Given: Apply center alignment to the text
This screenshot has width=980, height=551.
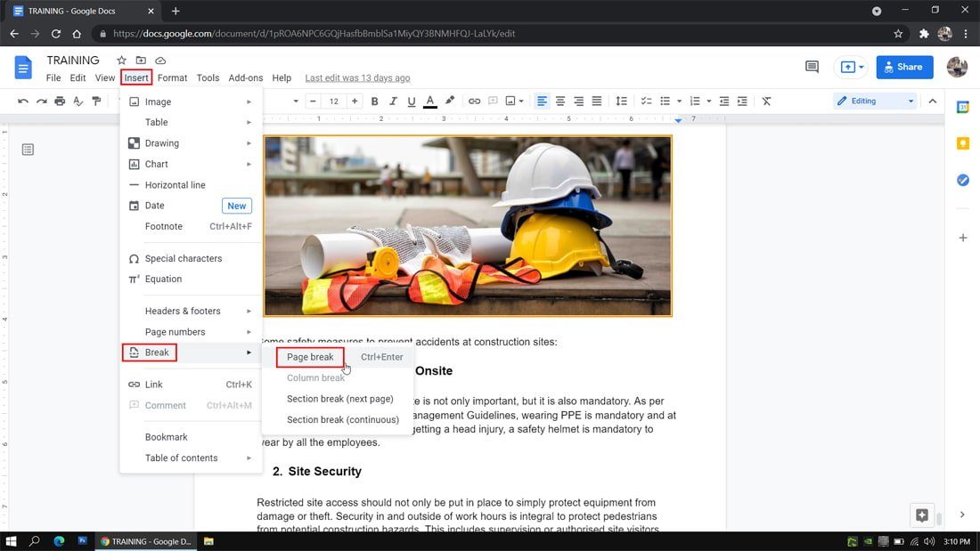Looking at the screenshot, I should click(x=559, y=101).
